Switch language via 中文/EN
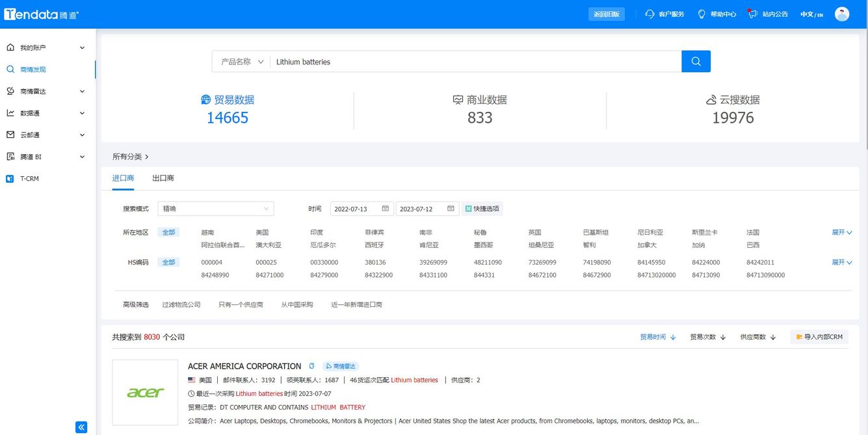The height and width of the screenshot is (435, 868). (x=811, y=14)
